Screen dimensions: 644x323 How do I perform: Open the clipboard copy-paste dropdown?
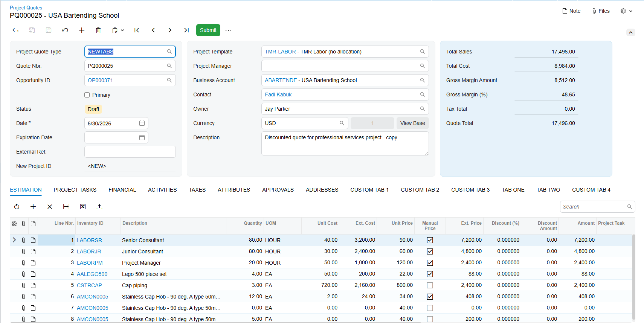(118, 30)
